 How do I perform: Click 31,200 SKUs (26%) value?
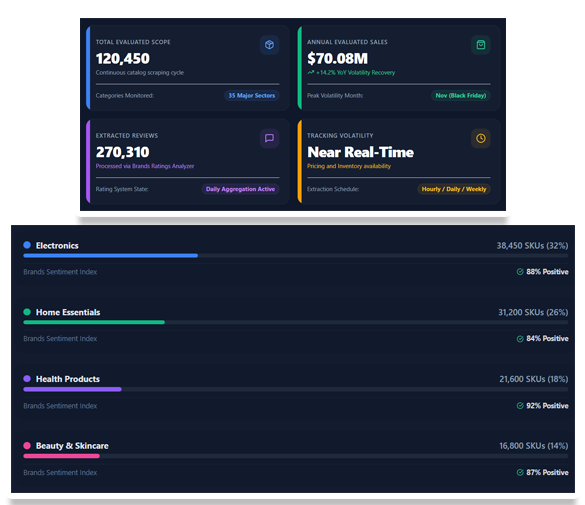click(533, 312)
